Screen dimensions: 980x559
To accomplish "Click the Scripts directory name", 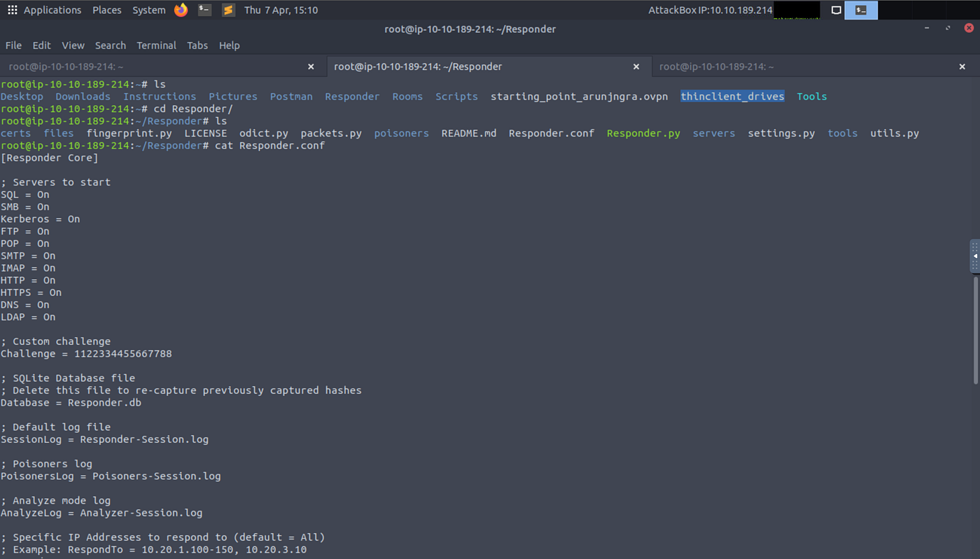I will tap(456, 97).
